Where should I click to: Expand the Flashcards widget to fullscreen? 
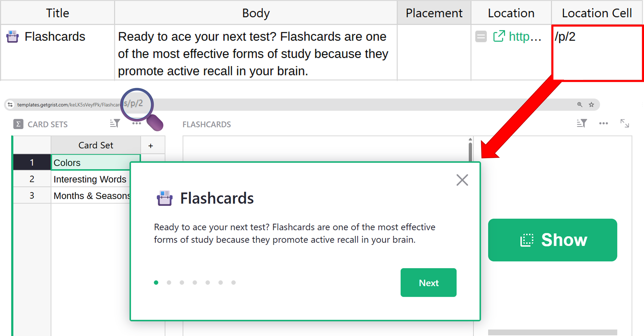click(624, 124)
